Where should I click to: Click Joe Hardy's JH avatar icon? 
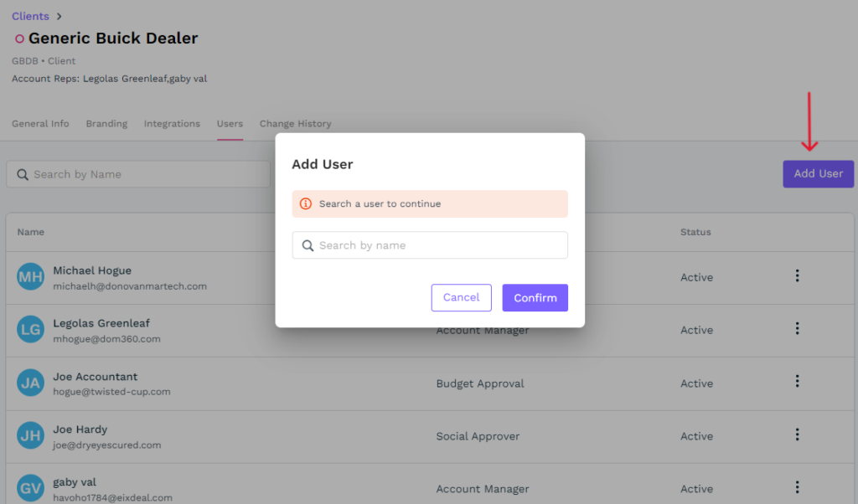tap(31, 436)
